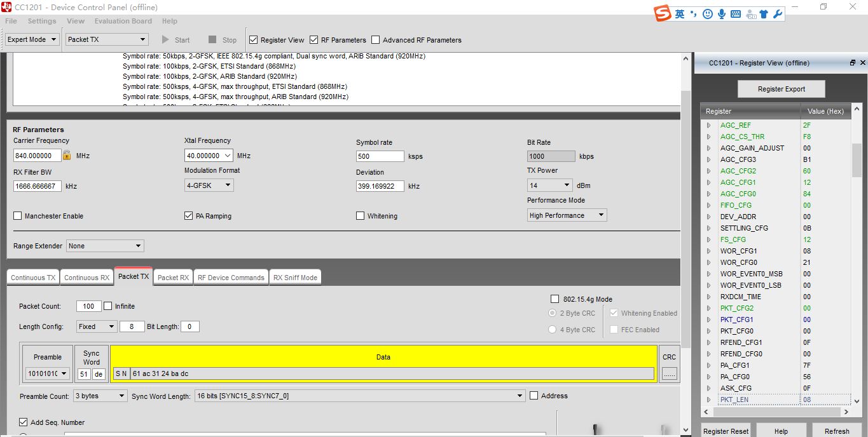The height and width of the screenshot is (437, 868).
Task: Open the Range Extender dropdown
Action: 105,246
